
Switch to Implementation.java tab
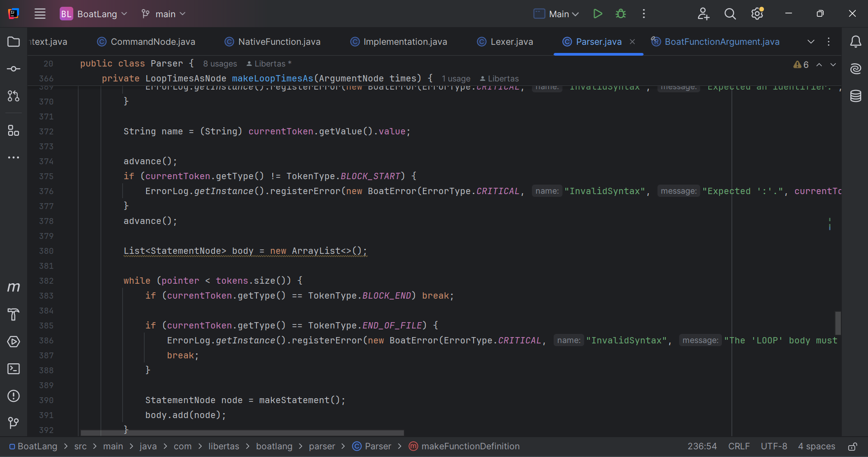tap(398, 42)
